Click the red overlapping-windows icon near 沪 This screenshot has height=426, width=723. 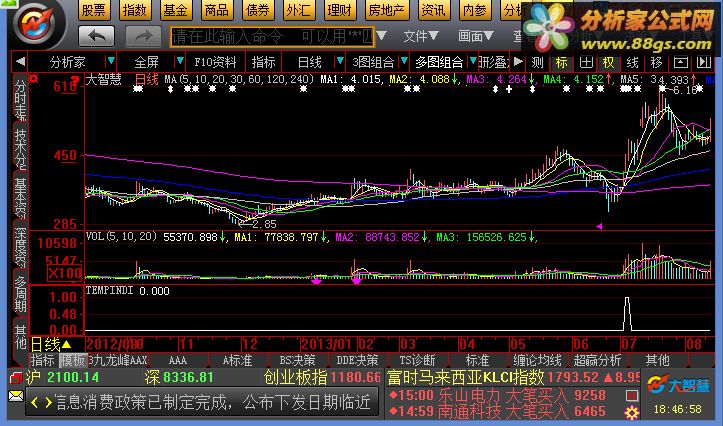(16, 378)
